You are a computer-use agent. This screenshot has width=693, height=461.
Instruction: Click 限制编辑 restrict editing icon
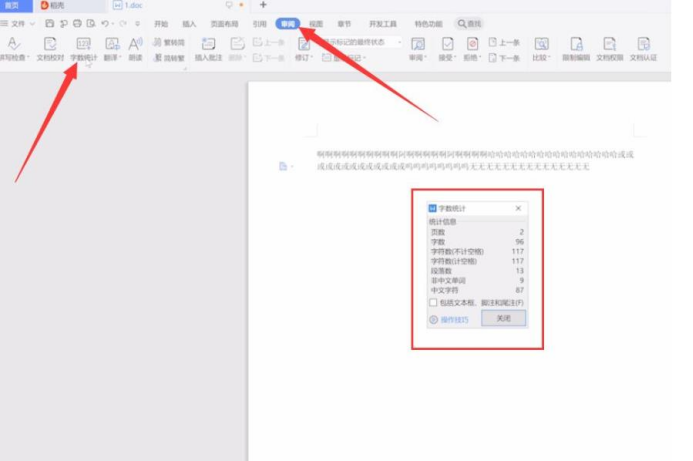click(576, 44)
